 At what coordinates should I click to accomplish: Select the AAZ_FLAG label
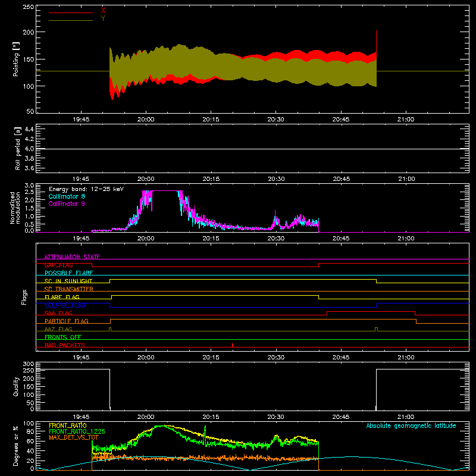click(58, 329)
